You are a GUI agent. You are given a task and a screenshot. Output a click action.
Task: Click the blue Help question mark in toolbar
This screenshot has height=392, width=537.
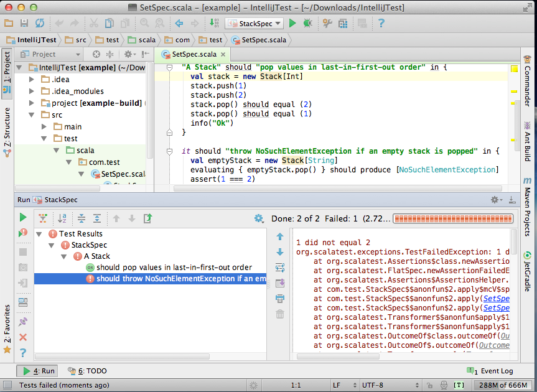(x=381, y=23)
